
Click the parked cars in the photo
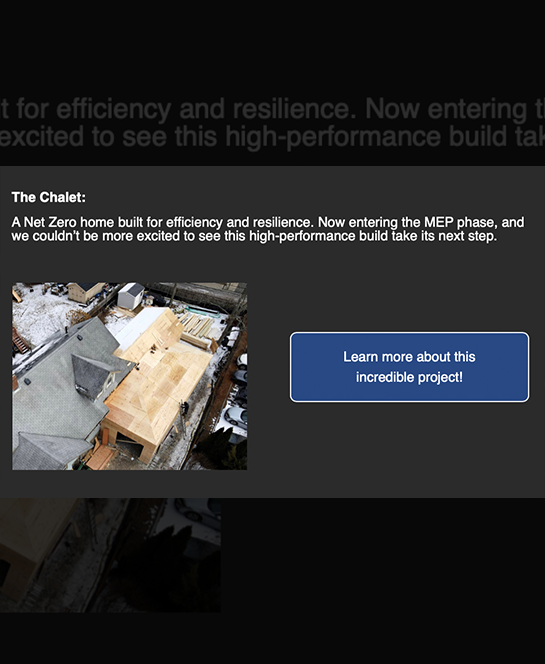pos(236,390)
